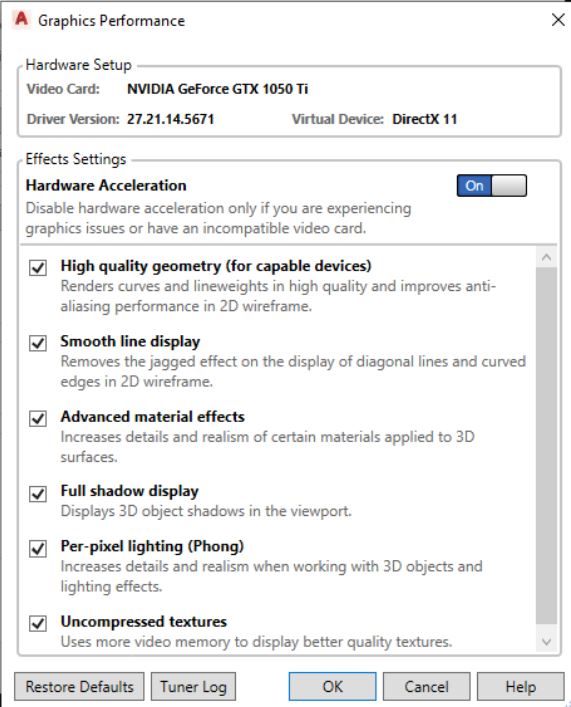This screenshot has height=707, width=571.
Task: Click the effects list scrollbar thumb
Action: coord(546,445)
